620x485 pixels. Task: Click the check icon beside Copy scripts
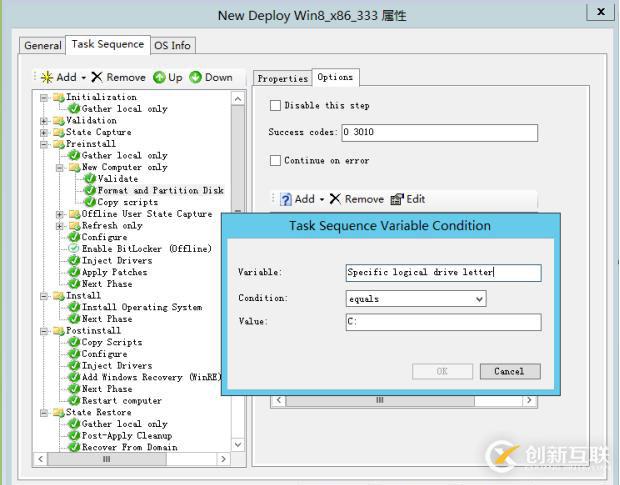coord(90,202)
